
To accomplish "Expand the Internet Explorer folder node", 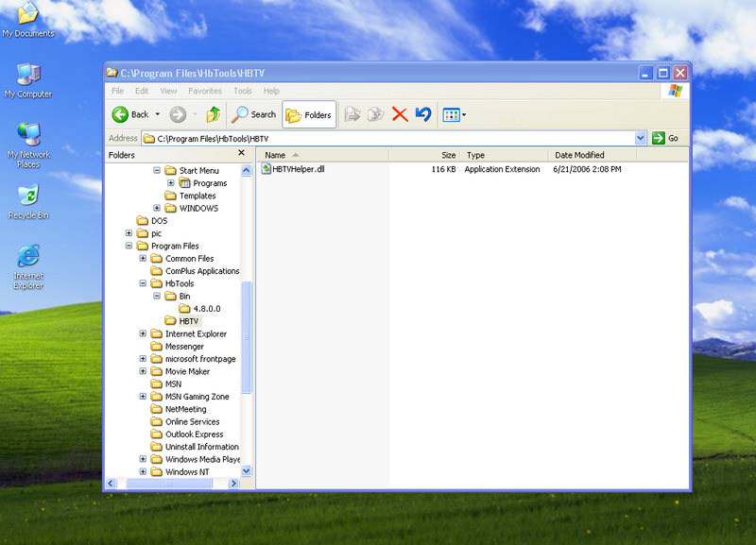I will click(x=143, y=333).
